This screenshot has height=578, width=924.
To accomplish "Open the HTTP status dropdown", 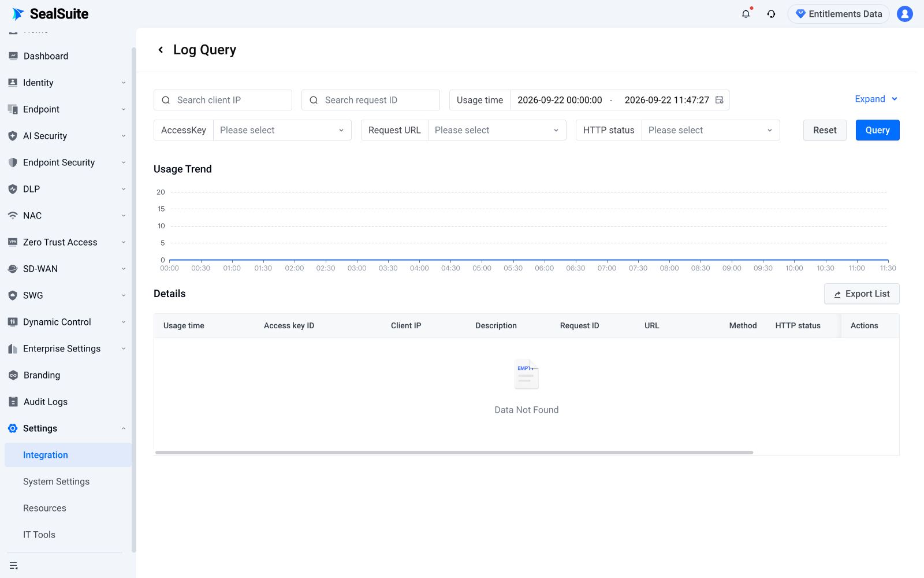I will [x=710, y=130].
